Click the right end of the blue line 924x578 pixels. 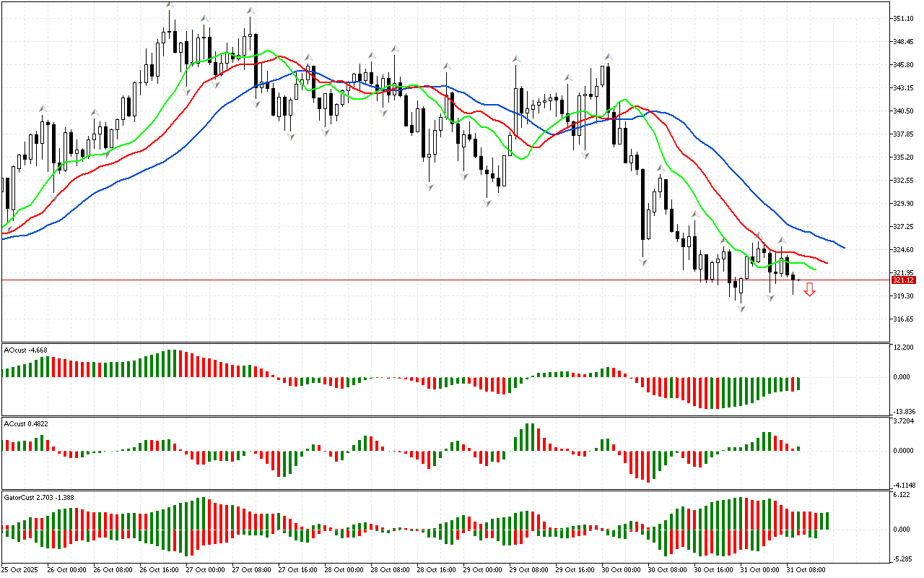[843, 248]
